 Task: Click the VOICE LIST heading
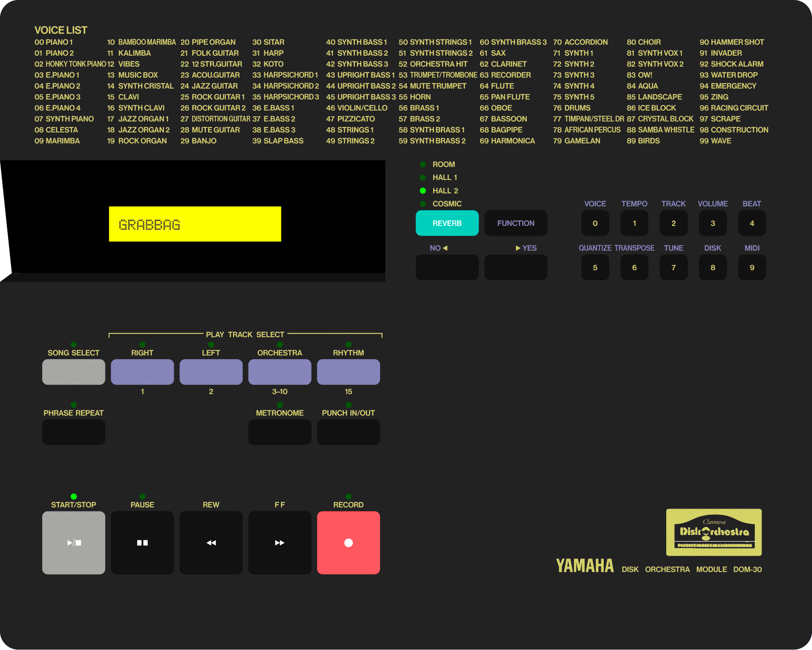coord(61,30)
